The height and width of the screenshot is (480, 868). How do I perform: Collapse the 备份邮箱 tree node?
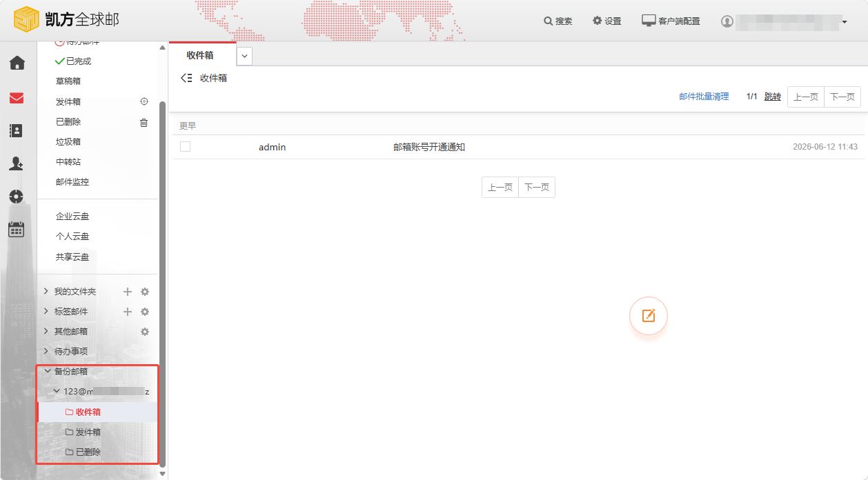47,371
